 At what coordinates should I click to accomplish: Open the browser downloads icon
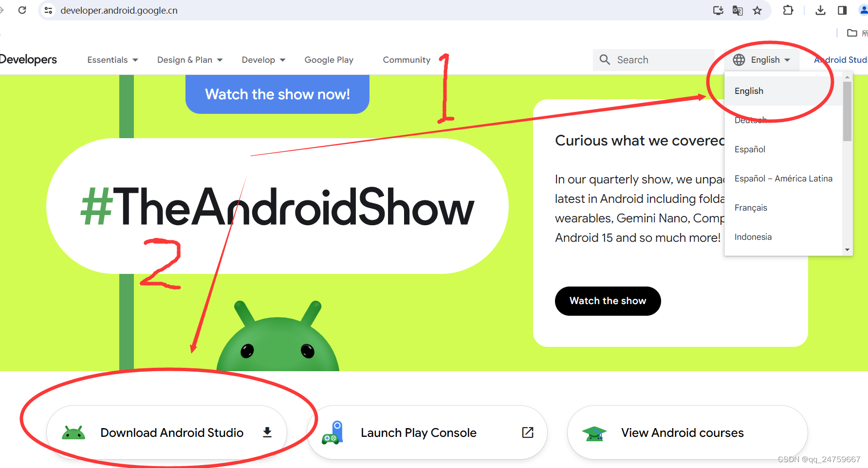pyautogui.click(x=821, y=10)
